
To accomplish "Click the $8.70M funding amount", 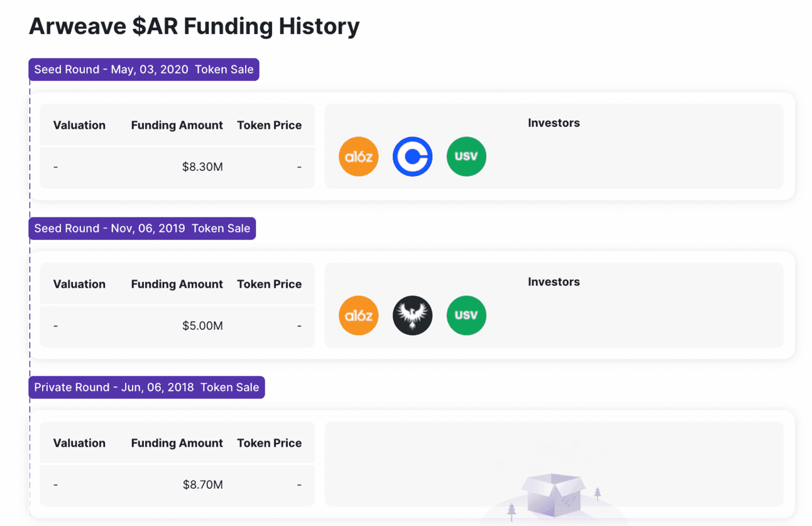I will [202, 485].
